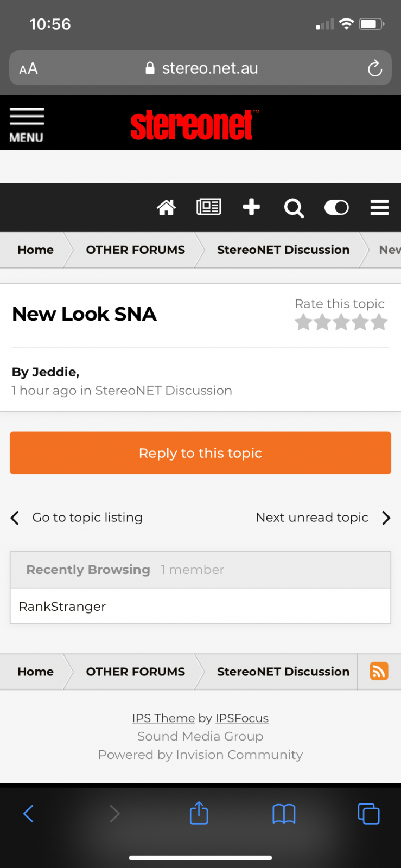Open the stereonet MENU hamburger
The width and height of the screenshot is (401, 868).
27,125
